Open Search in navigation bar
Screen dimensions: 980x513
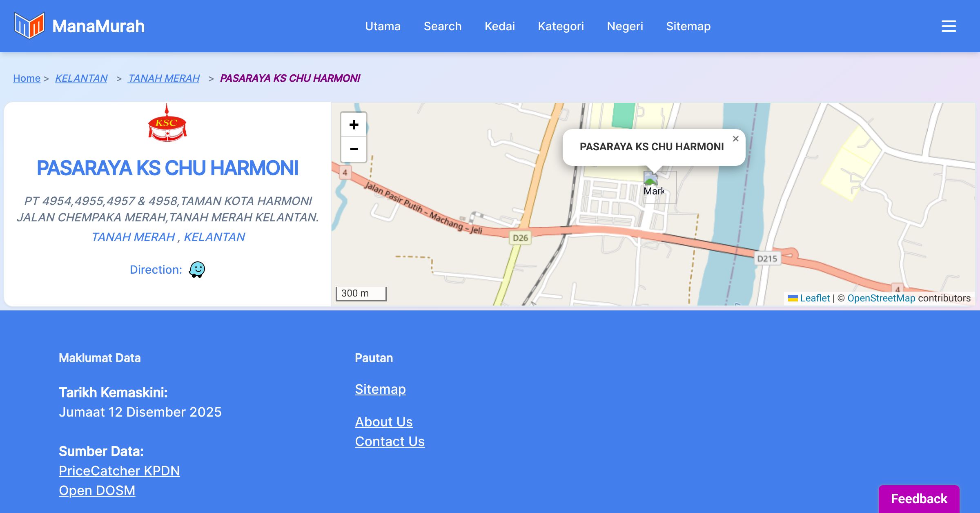tap(442, 26)
